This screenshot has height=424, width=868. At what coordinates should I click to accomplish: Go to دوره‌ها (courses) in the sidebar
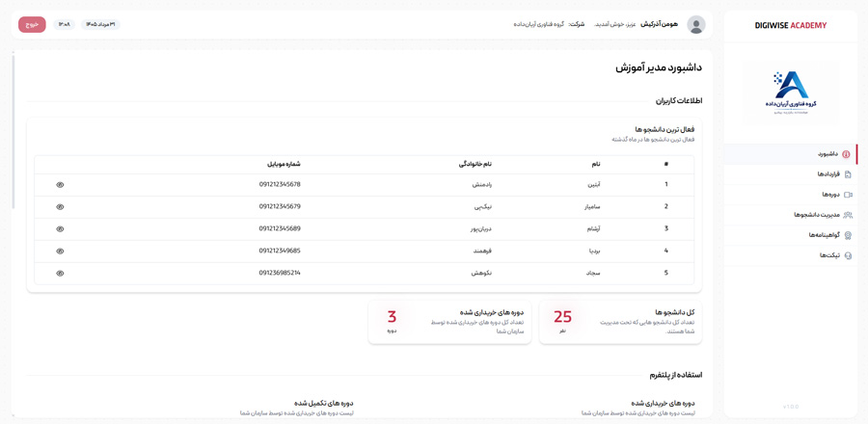tap(791, 195)
